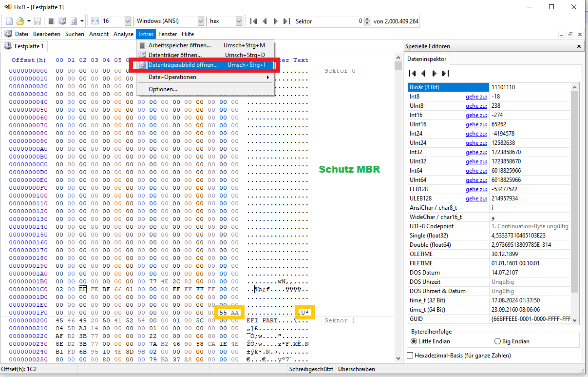Click gehe zu link for UInt64
The height and width of the screenshot is (377, 588).
(x=476, y=180)
